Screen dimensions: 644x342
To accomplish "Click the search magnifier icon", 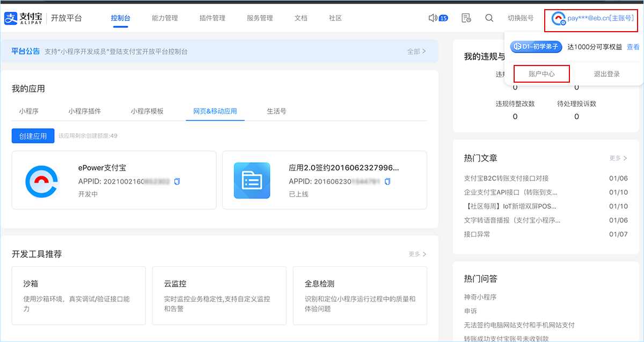I will coord(489,18).
